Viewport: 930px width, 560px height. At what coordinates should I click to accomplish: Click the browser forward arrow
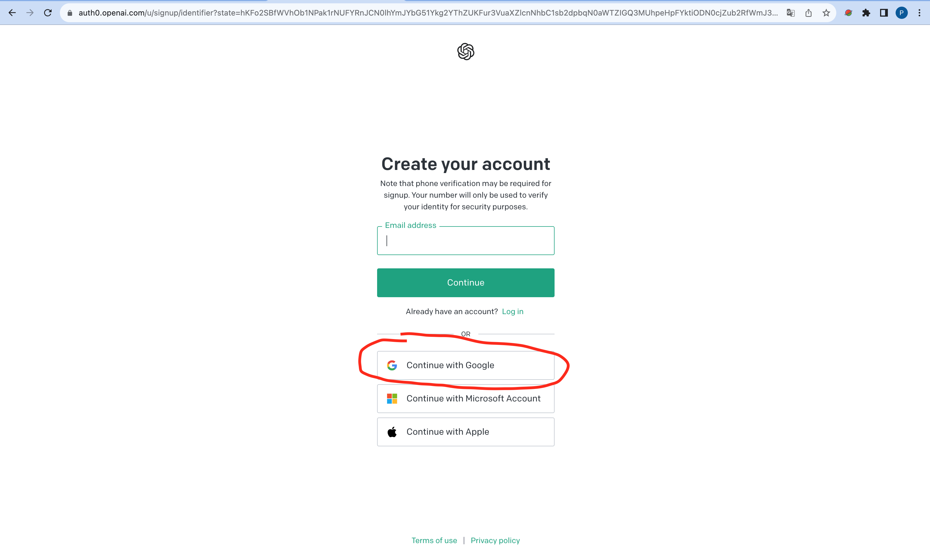[x=30, y=13]
